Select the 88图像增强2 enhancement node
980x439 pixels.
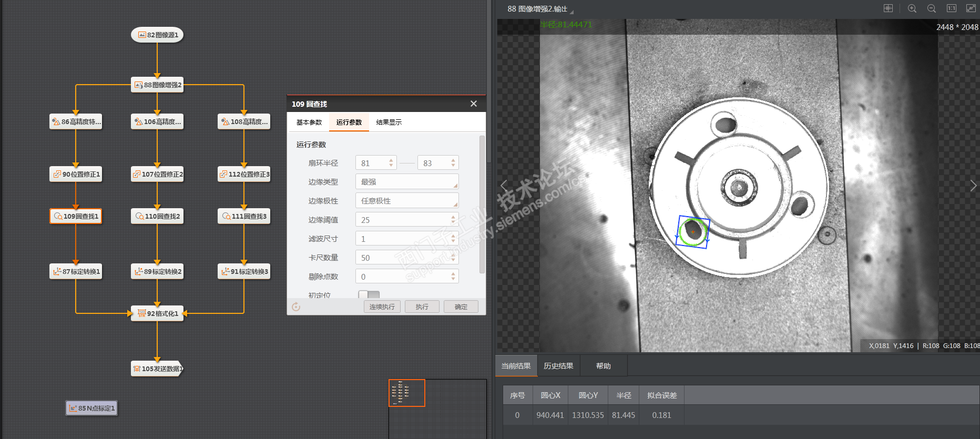[157, 85]
